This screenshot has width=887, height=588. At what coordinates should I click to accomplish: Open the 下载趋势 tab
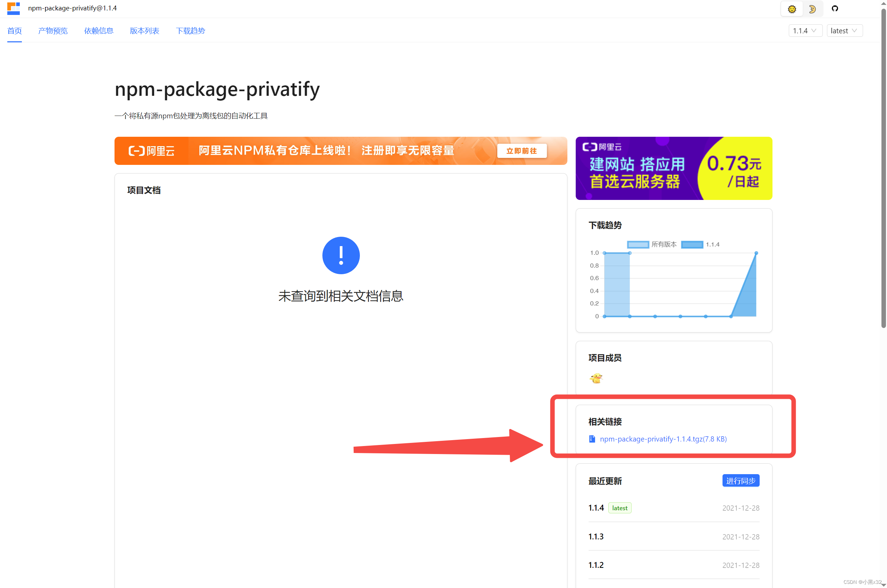191,31
